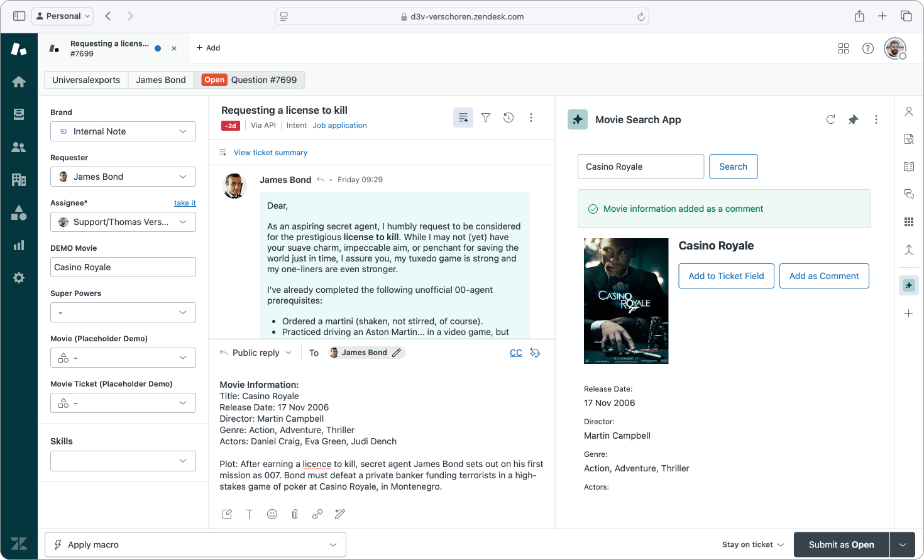Switch to the James Bond tab

coord(161,80)
